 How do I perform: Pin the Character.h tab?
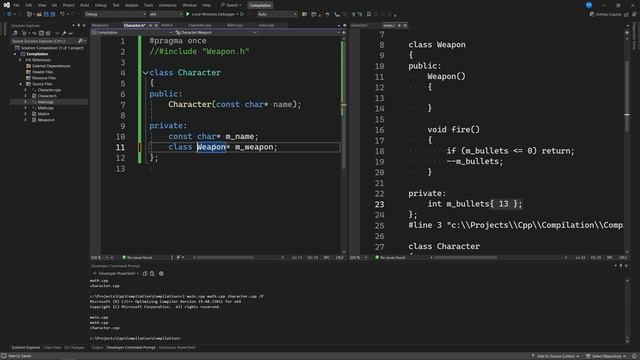tap(150, 25)
